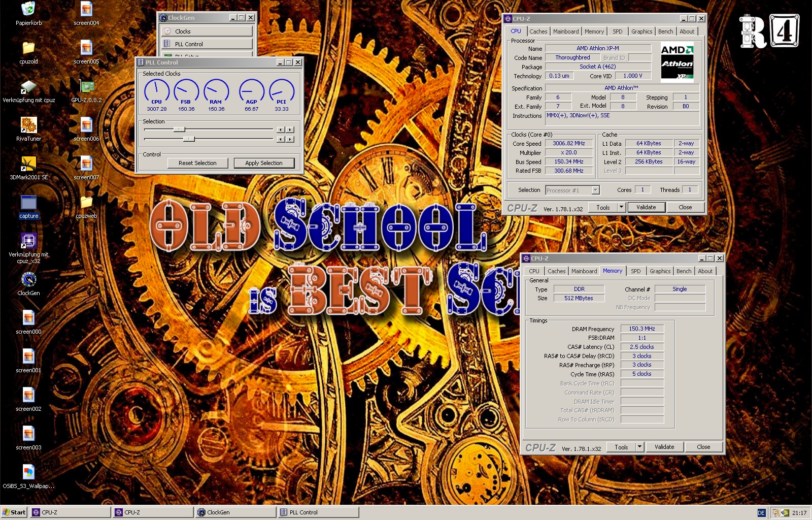Select the cpuzold folder icon
The image size is (812, 520).
pos(28,48)
